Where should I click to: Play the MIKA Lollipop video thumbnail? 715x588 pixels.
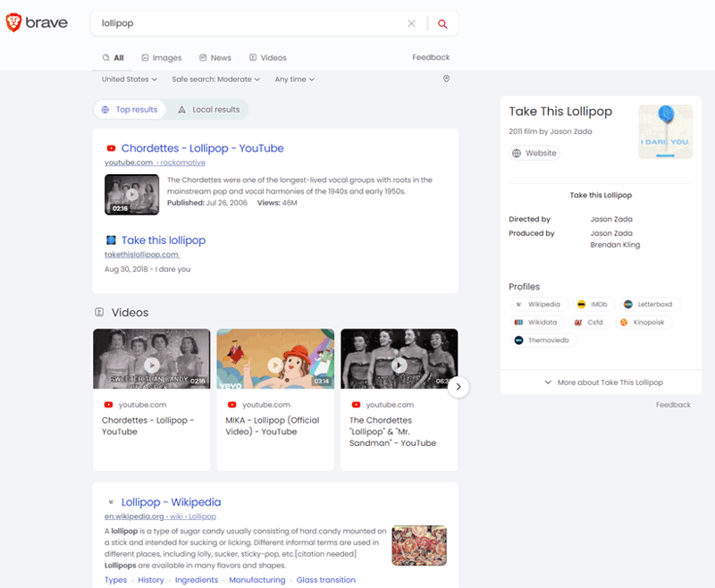tap(275, 365)
